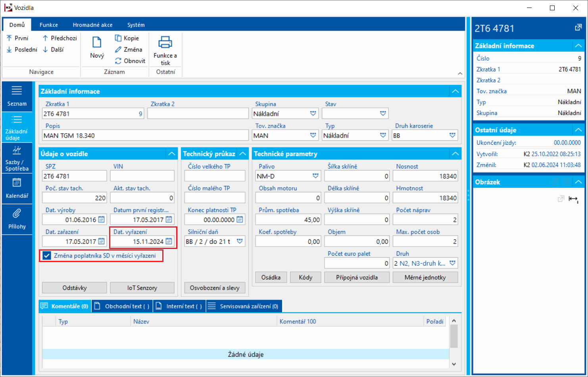Move to next record (Další)
Image resolution: width=588 pixels, height=377 pixels.
[53, 50]
